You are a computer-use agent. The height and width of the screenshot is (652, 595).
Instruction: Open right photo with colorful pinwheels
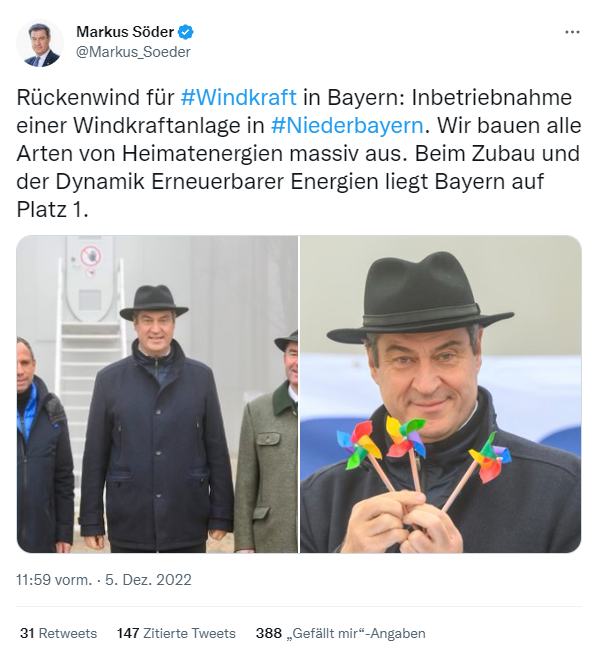click(440, 394)
